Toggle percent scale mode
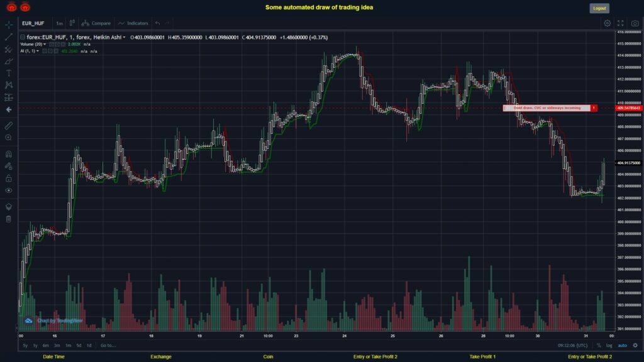The height and width of the screenshot is (362, 644). click(599, 346)
